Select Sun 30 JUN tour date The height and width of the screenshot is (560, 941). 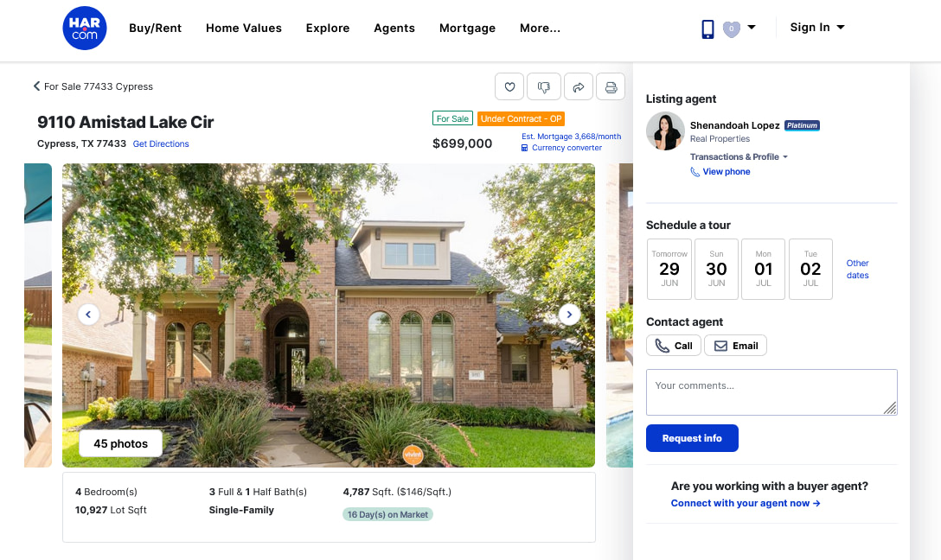click(x=716, y=270)
